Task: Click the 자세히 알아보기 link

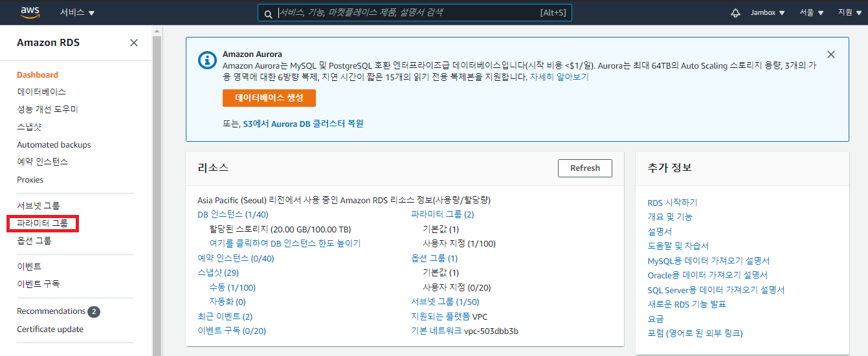Action: 559,77
